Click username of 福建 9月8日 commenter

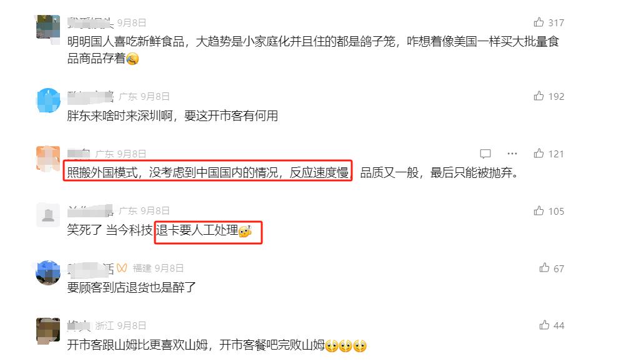(91, 268)
